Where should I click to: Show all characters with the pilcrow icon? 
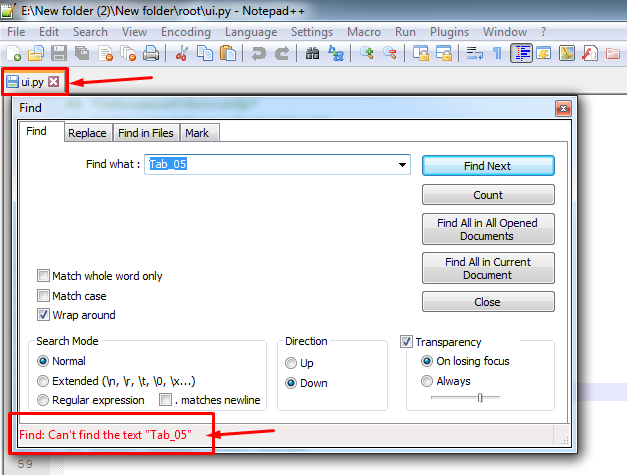(x=497, y=53)
